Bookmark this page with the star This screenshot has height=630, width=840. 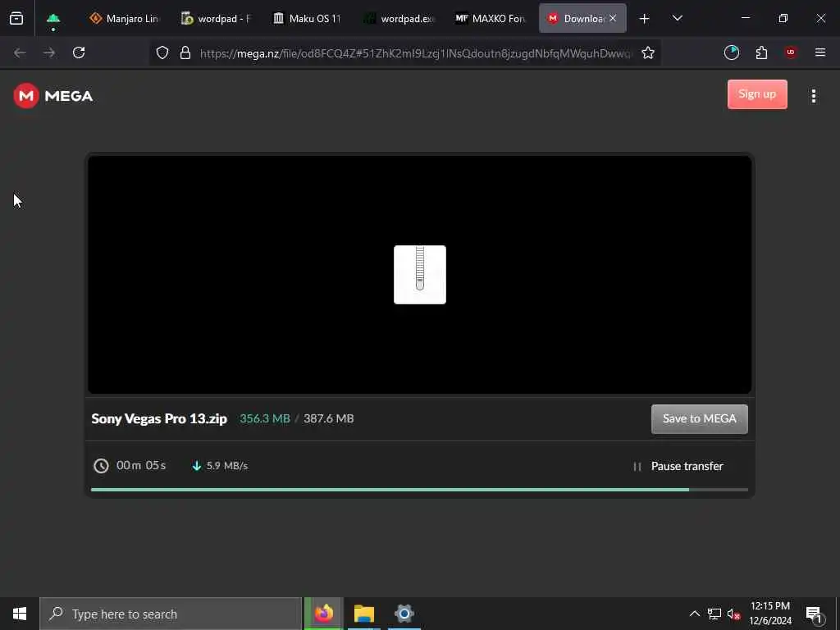[648, 52]
